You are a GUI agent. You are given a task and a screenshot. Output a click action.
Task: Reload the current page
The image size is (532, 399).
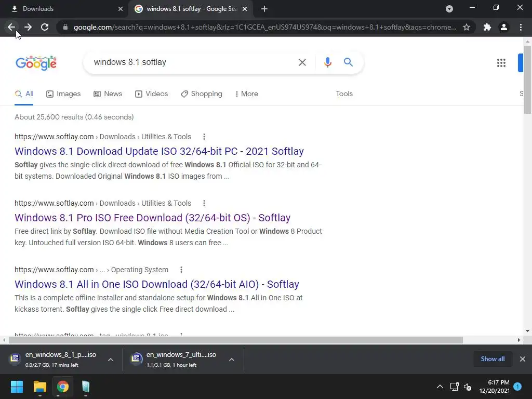click(45, 27)
